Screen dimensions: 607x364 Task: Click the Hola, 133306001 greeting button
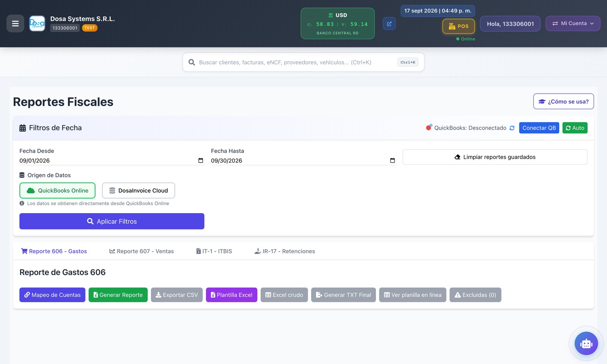(x=510, y=24)
